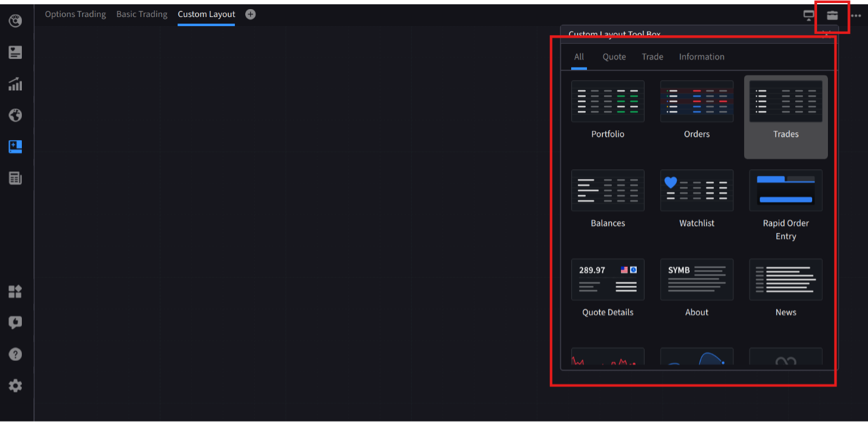
Task: Open the statistics chart icon in the sidebar
Action: click(x=15, y=84)
